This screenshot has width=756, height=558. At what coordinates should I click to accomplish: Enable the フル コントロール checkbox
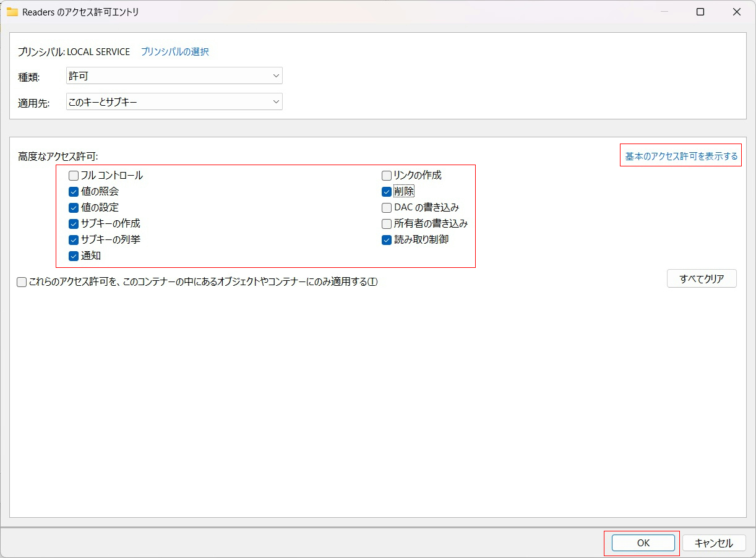point(74,176)
